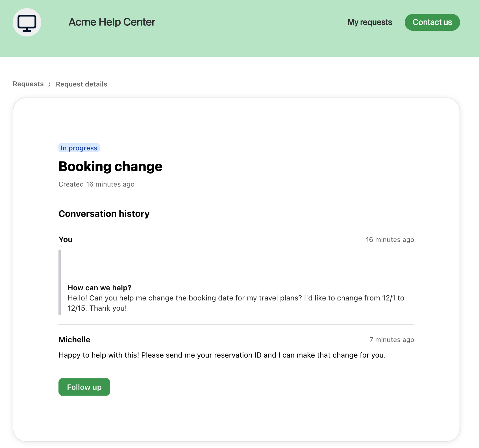Go to My requests
Viewport: 479px width, 448px height.
pyautogui.click(x=370, y=22)
